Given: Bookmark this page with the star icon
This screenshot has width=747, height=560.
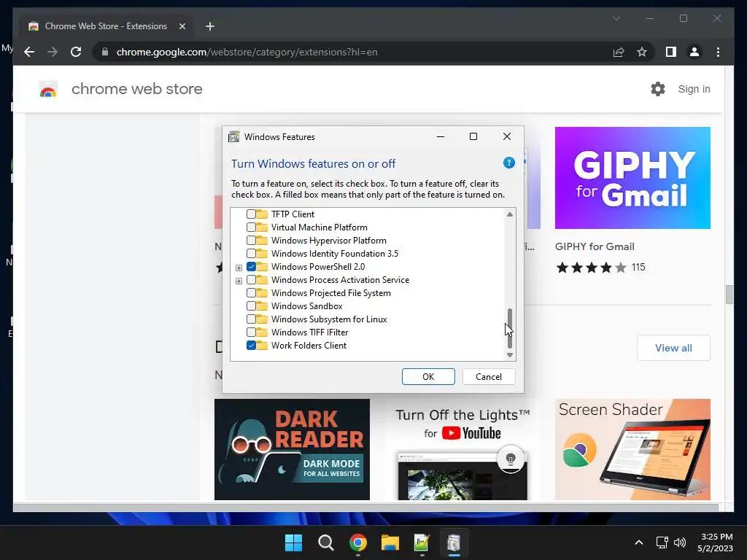Looking at the screenshot, I should pos(642,52).
